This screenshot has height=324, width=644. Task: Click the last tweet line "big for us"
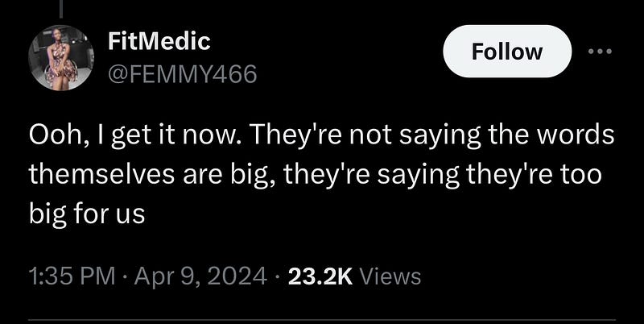87,214
